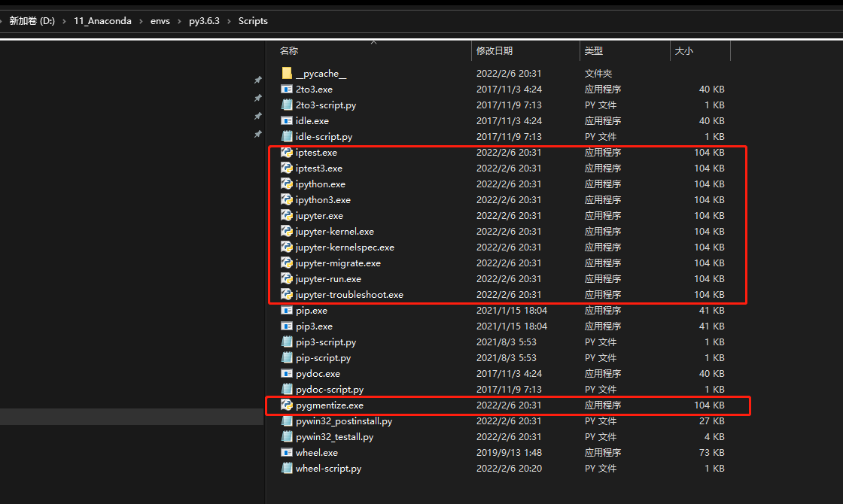The height and width of the screenshot is (504, 843).
Task: Click the iptest3.exe Python icon
Action: (287, 169)
